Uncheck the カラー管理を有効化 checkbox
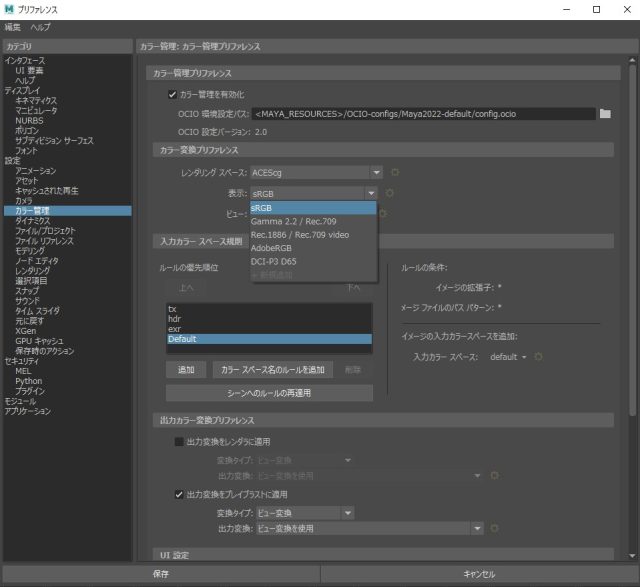Image resolution: width=640 pixels, height=587 pixels. tap(172, 95)
